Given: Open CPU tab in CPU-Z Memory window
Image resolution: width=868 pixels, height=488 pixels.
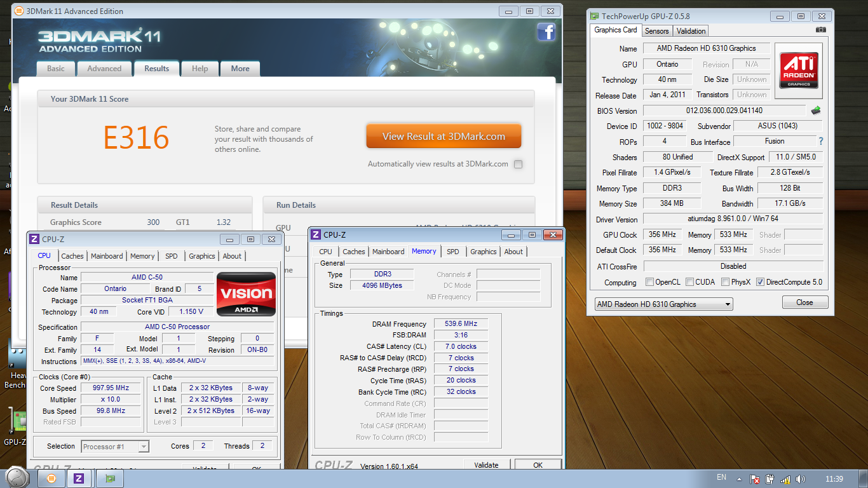Looking at the screenshot, I should (326, 252).
